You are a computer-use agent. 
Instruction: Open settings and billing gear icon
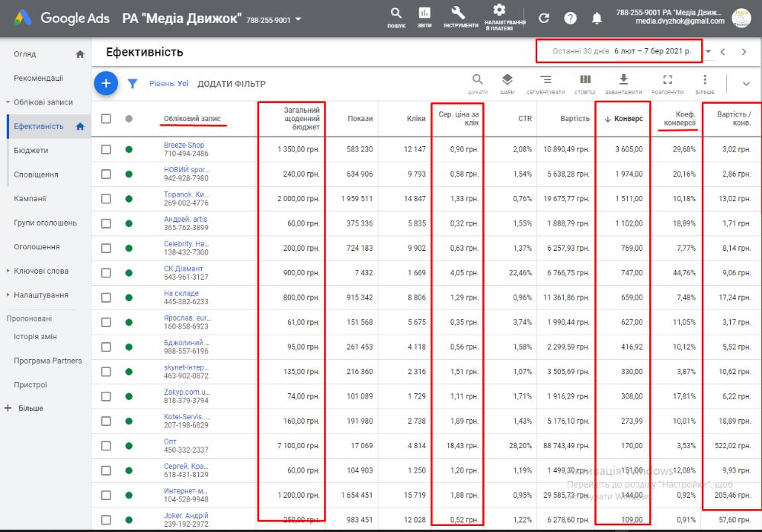(x=499, y=9)
